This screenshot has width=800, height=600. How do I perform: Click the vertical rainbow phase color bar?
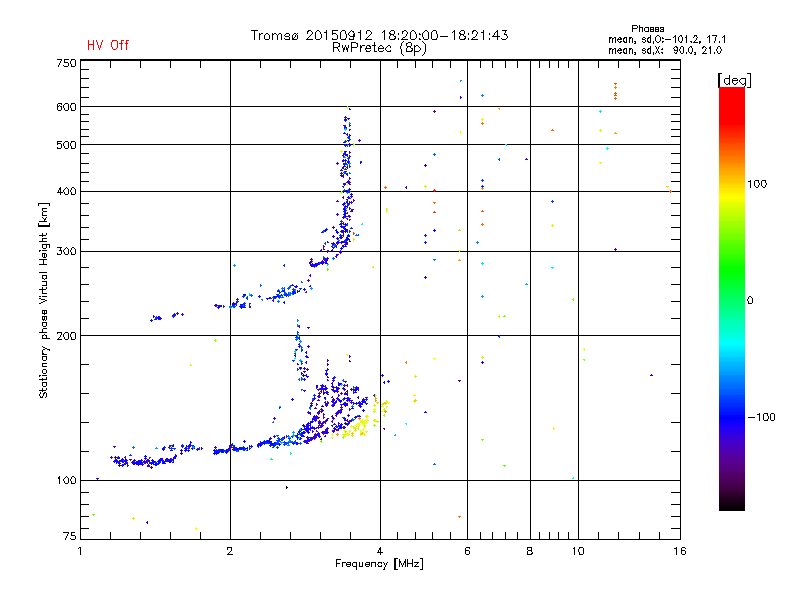[732, 298]
